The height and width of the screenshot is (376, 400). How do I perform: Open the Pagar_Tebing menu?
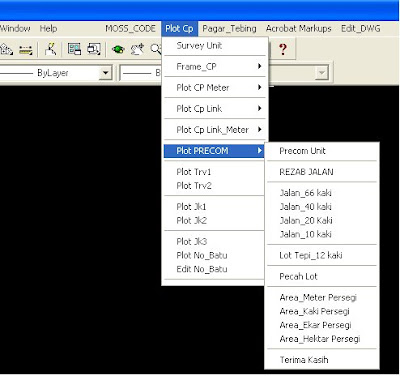coord(229,29)
